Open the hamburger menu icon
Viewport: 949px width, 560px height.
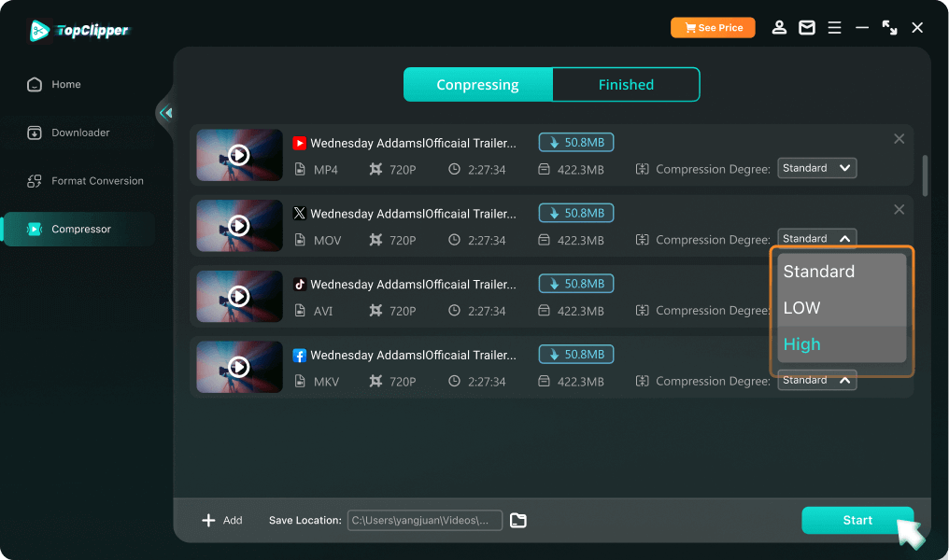pos(835,28)
